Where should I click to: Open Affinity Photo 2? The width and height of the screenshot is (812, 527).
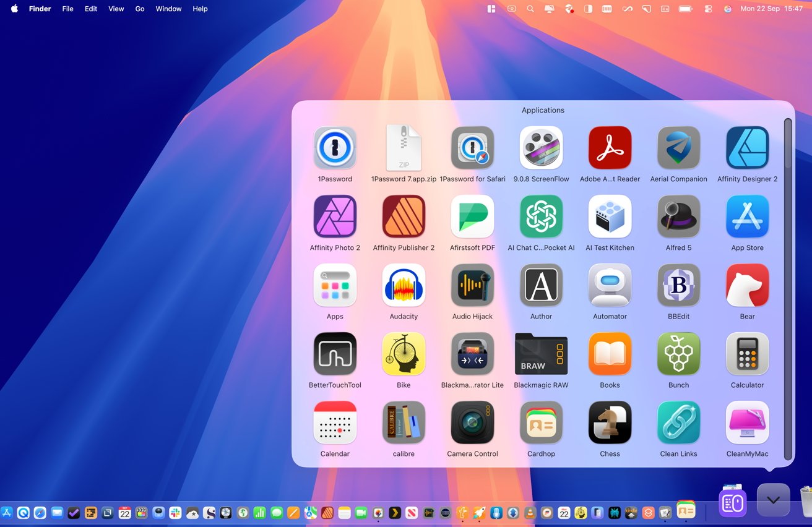(335, 216)
